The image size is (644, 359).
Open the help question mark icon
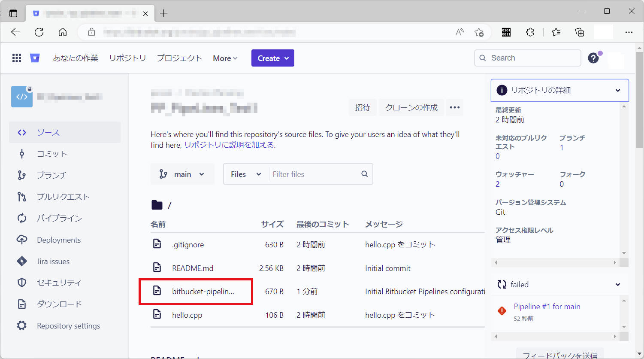(x=593, y=58)
